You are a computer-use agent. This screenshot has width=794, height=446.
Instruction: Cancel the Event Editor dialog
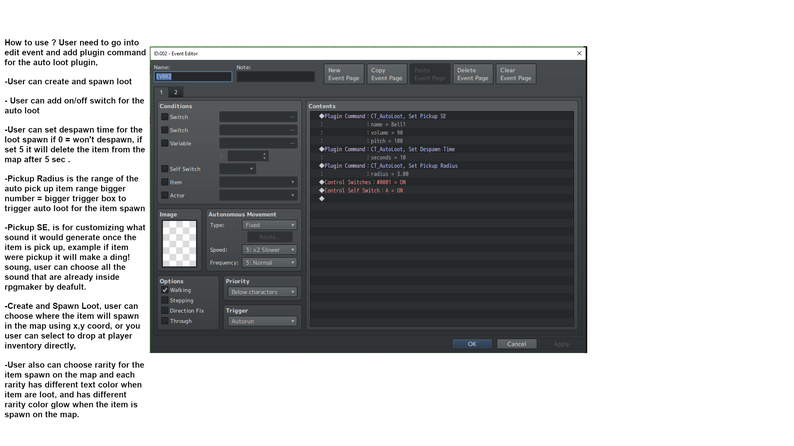[517, 344]
